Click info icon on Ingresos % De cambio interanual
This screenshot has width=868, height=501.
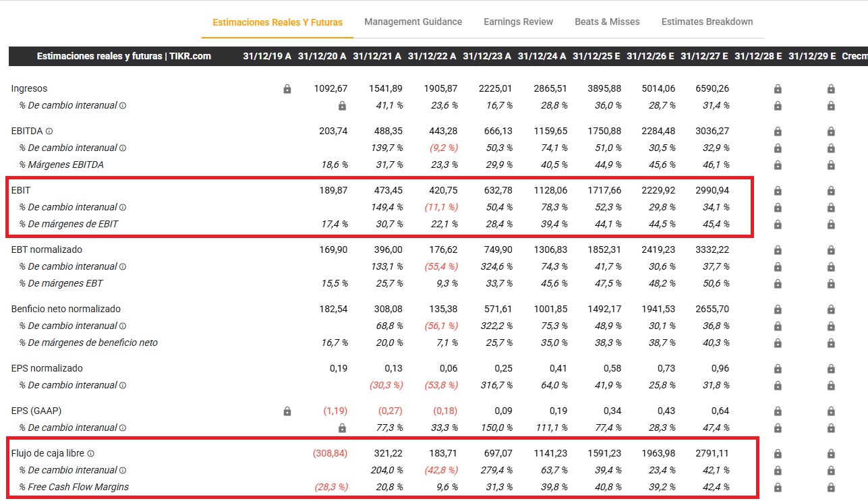click(x=123, y=106)
